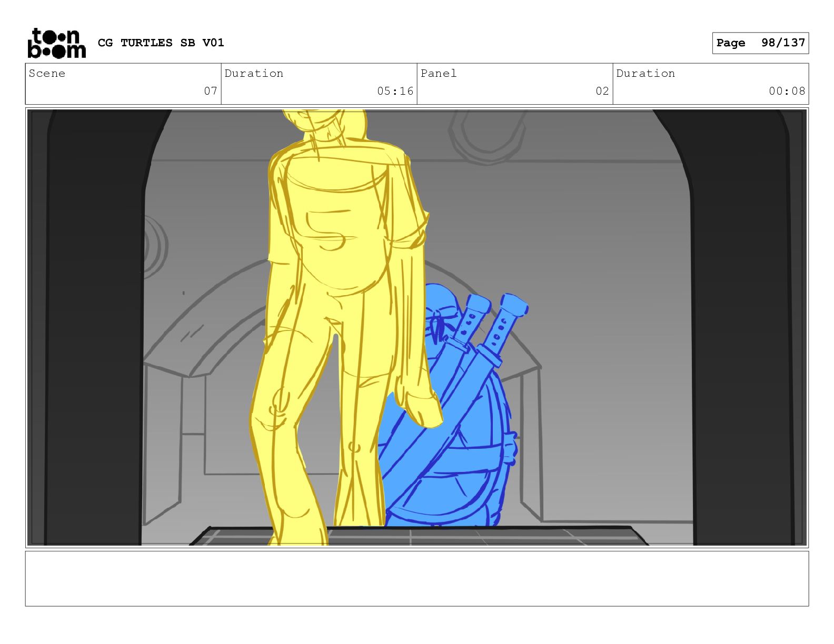Click the empty notes box below panel
The image size is (834, 644).
[417, 579]
